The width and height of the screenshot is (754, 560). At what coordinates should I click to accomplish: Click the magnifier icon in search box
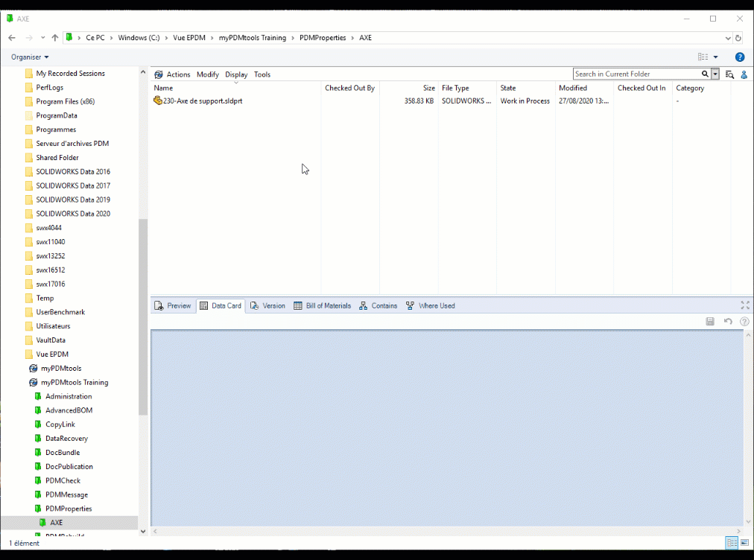[x=705, y=74]
